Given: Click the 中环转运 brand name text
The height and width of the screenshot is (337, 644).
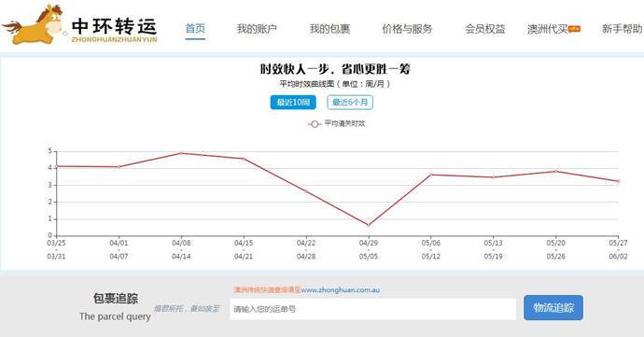Looking at the screenshot, I should pos(114,26).
